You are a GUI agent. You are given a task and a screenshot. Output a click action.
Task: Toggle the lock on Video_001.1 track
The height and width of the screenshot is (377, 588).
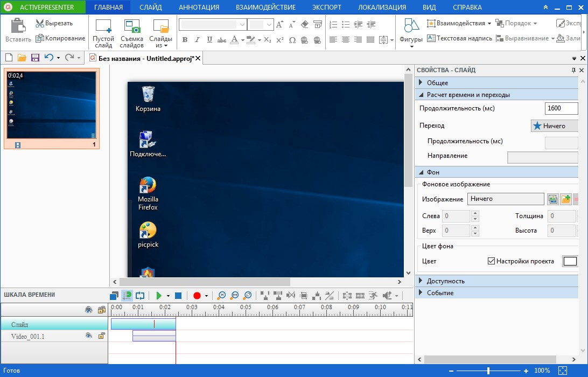pos(101,336)
